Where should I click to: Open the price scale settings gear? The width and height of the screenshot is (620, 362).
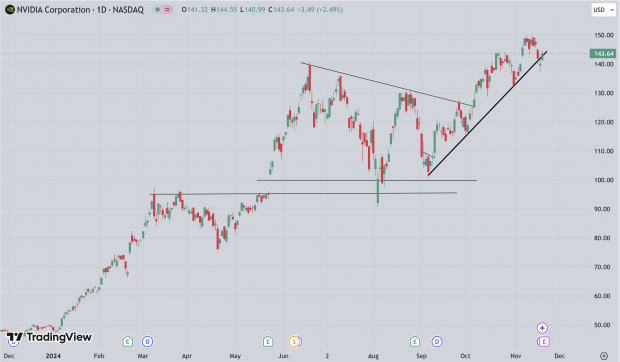(604, 356)
